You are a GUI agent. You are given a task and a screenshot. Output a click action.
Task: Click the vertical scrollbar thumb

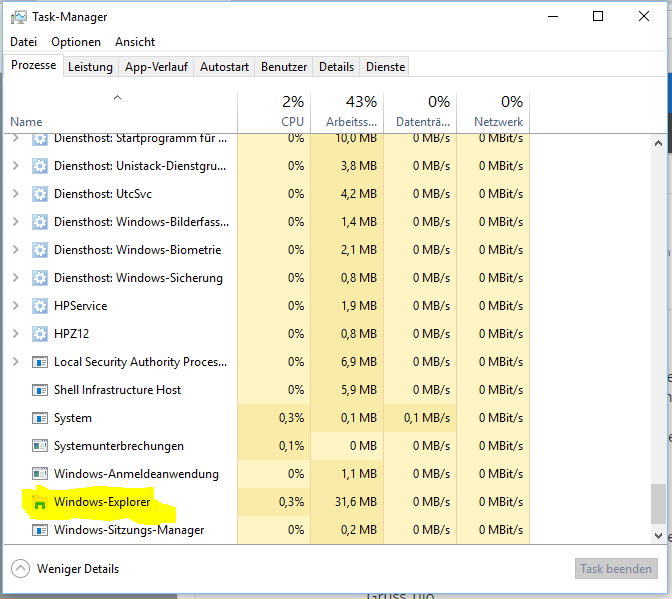(659, 504)
